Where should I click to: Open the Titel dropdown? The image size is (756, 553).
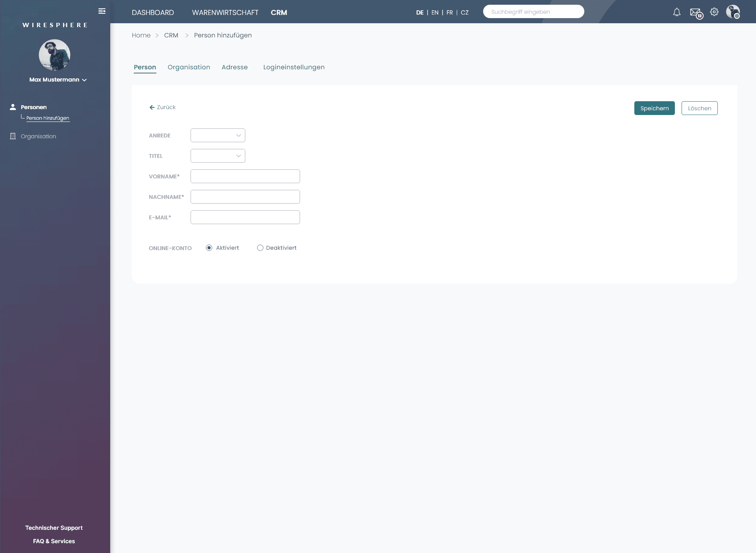(x=218, y=156)
